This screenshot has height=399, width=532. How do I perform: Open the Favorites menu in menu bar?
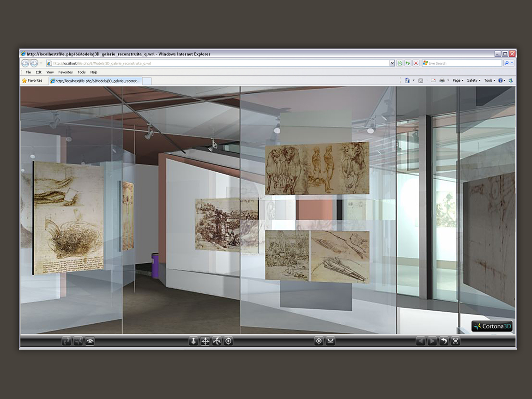(66, 72)
